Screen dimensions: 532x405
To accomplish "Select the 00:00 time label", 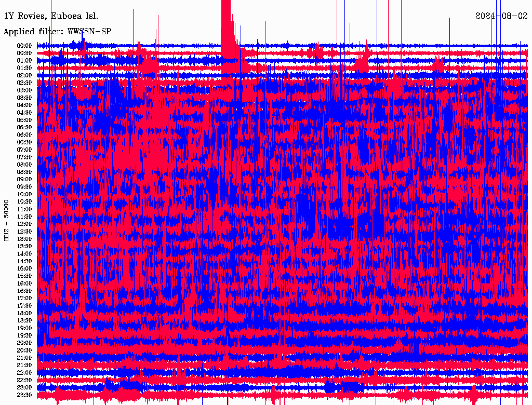I will point(24,46).
